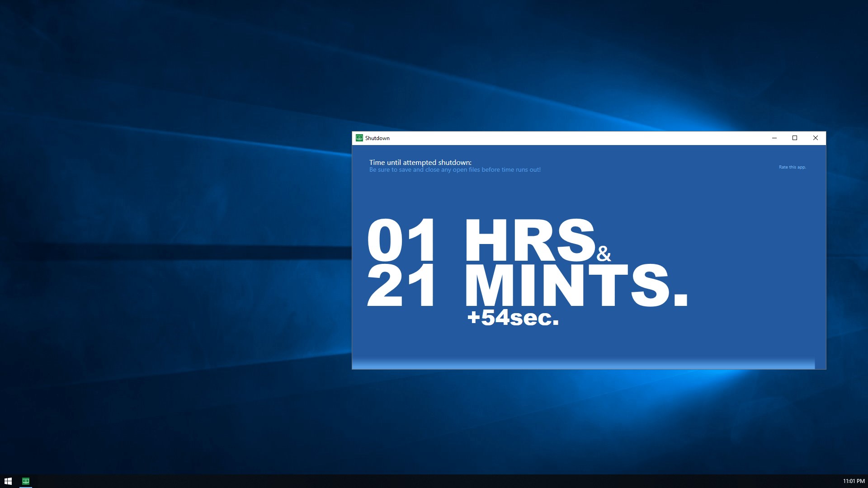Follow the "Rate this app." link
Image resolution: width=868 pixels, height=488 pixels.
pyautogui.click(x=792, y=167)
